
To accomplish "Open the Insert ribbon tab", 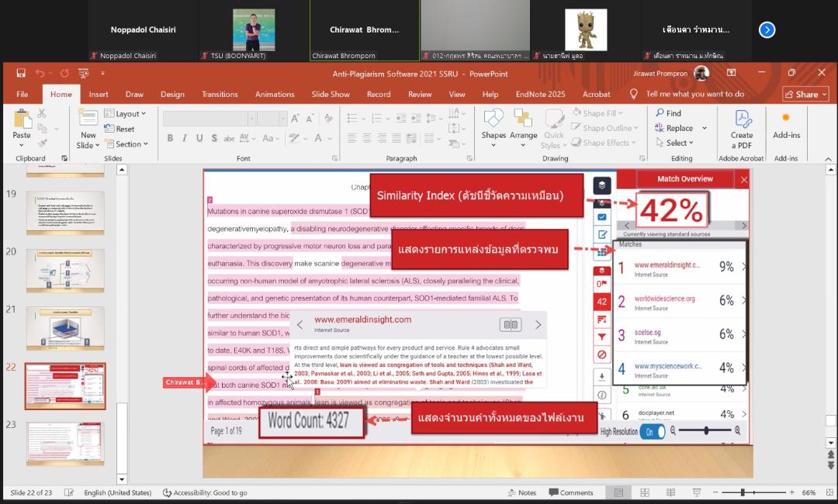I will click(x=99, y=94).
